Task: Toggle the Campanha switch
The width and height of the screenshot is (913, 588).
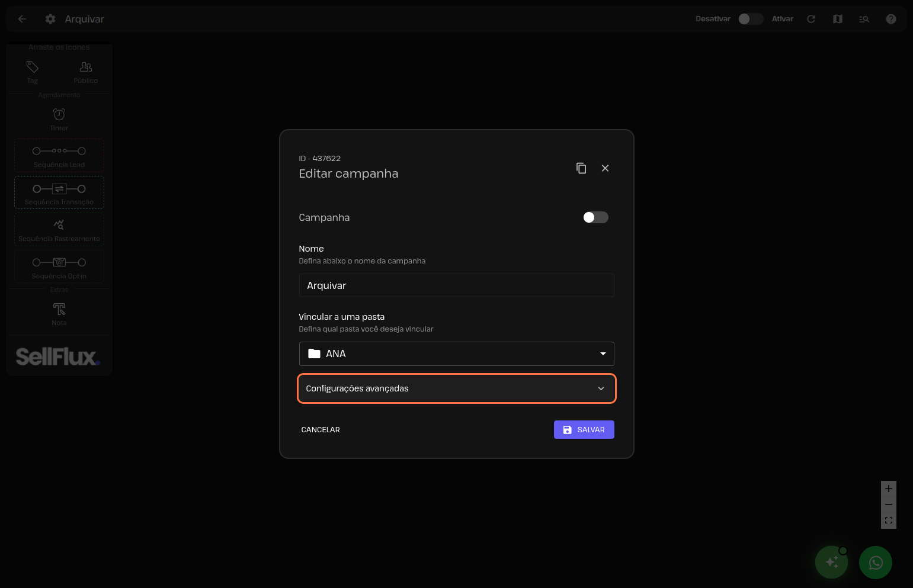Action: (x=595, y=217)
